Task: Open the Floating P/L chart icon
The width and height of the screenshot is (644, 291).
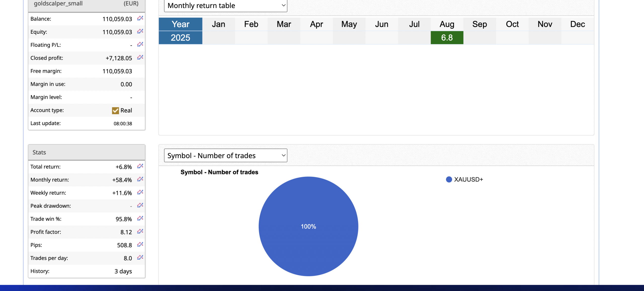Action: tap(140, 44)
